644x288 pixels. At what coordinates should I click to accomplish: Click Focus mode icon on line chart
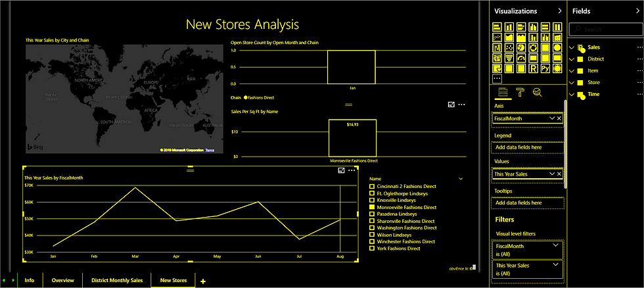[341, 170]
